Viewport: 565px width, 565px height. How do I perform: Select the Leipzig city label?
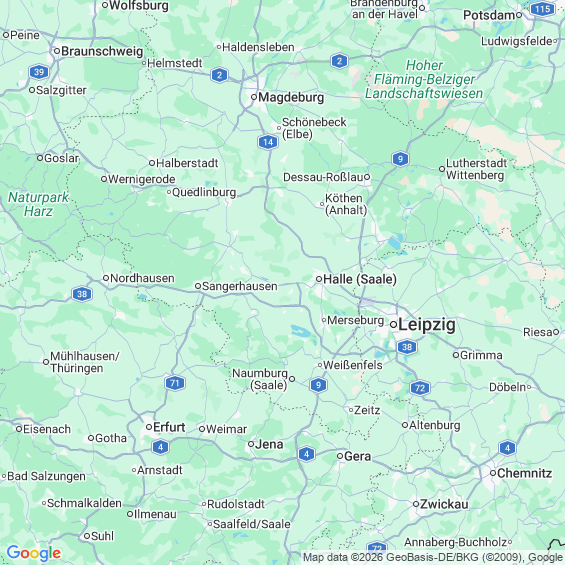(x=427, y=325)
